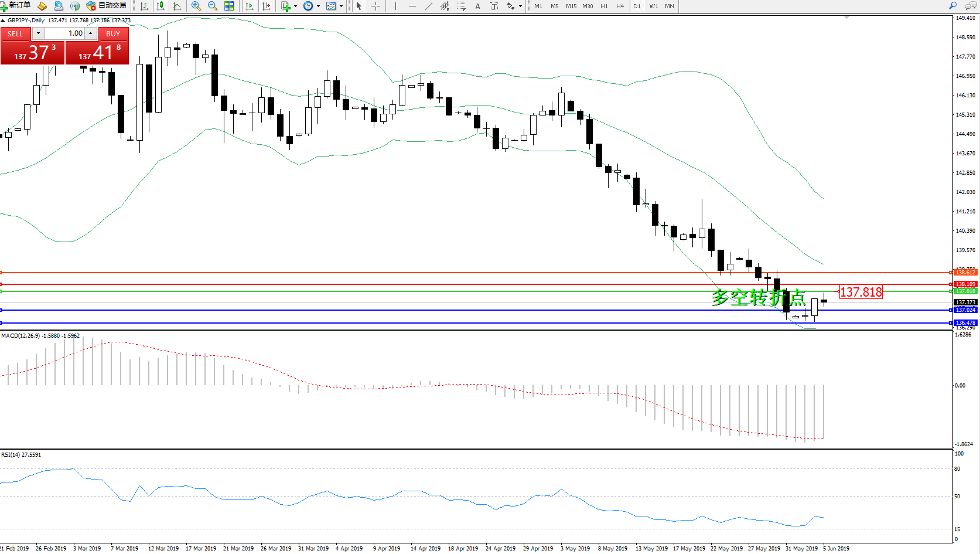Enable the chart auto scroll button
Image resolution: width=980 pixels, height=554 pixels.
[250, 6]
